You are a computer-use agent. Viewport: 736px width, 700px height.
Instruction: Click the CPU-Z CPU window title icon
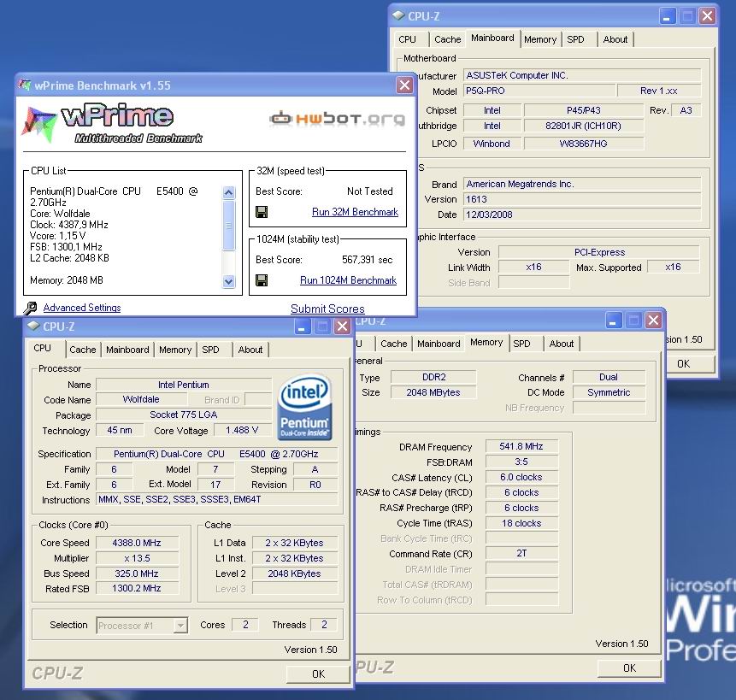(33, 326)
